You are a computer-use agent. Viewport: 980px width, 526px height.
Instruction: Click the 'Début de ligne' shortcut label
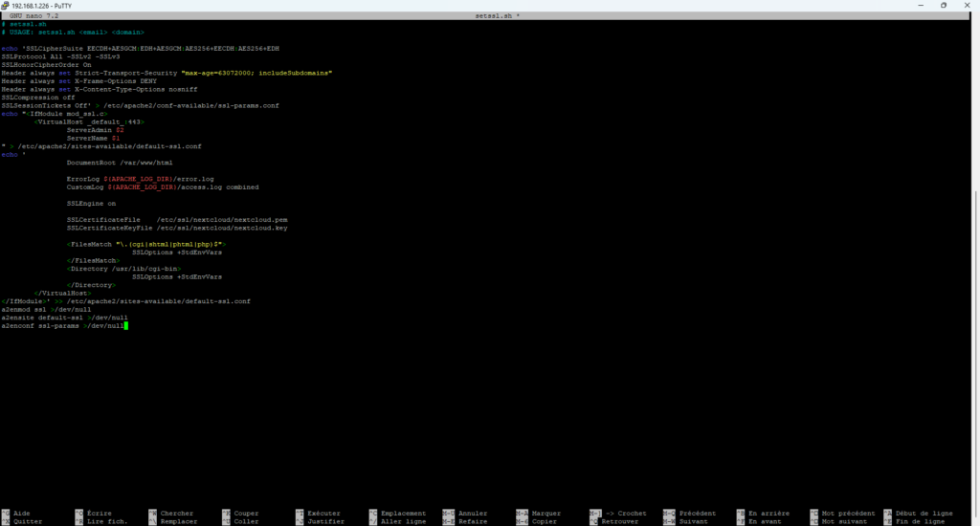924,514
